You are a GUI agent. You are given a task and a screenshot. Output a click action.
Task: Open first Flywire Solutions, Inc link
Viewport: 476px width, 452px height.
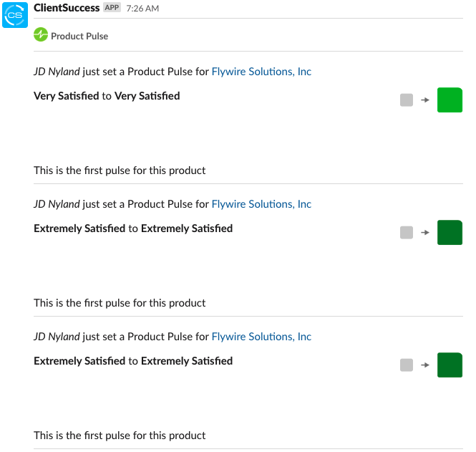(261, 72)
